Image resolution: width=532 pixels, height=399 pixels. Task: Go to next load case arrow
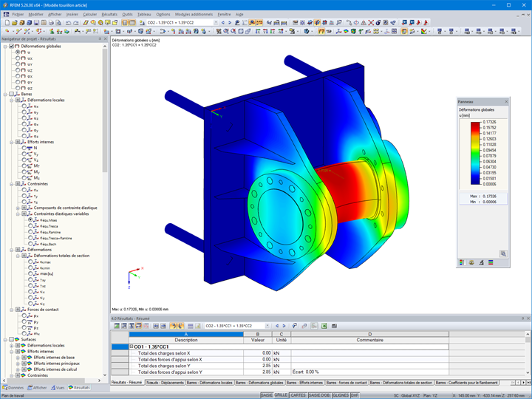click(230, 23)
